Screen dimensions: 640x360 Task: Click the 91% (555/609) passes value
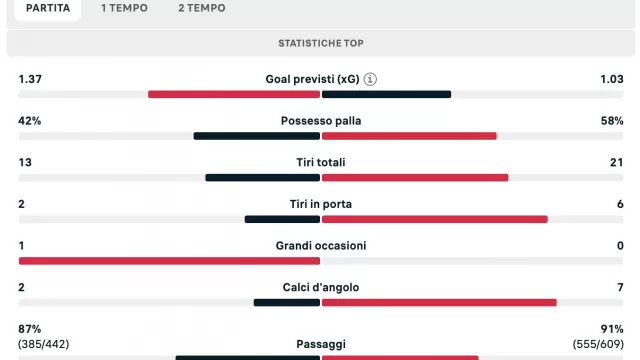pos(598,337)
